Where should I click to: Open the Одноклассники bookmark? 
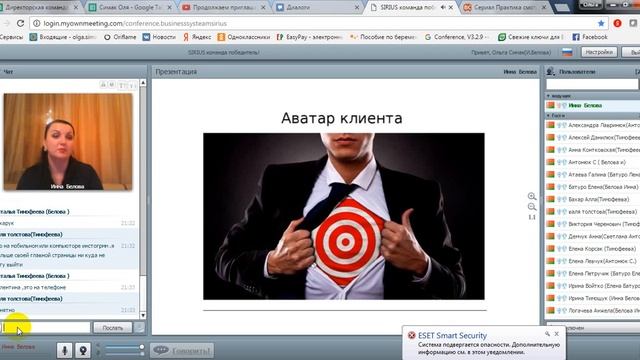(x=244, y=37)
